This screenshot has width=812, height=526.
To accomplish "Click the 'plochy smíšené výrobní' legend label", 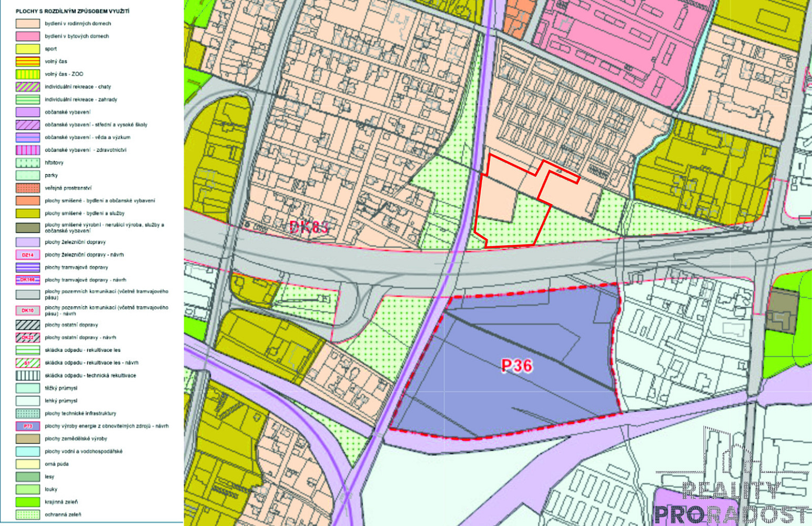I will 104,228.
